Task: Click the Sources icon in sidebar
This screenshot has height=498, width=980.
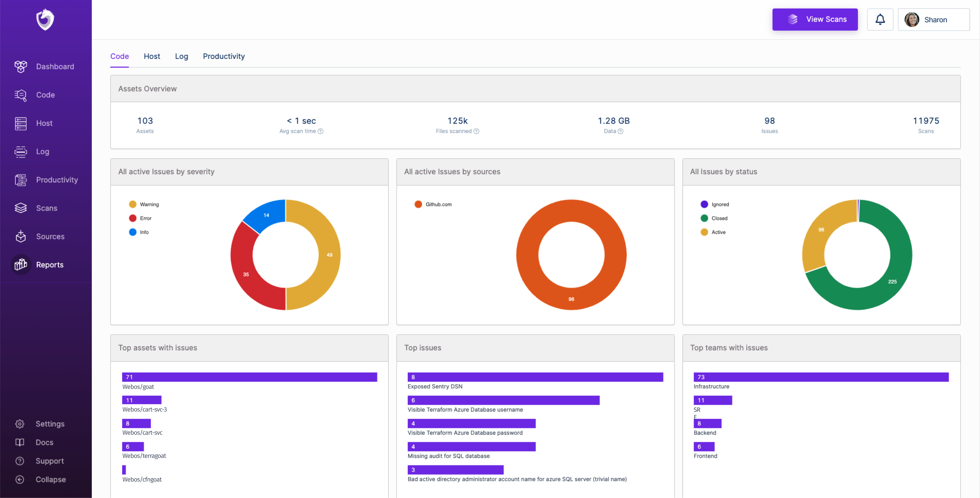Action: tap(20, 236)
